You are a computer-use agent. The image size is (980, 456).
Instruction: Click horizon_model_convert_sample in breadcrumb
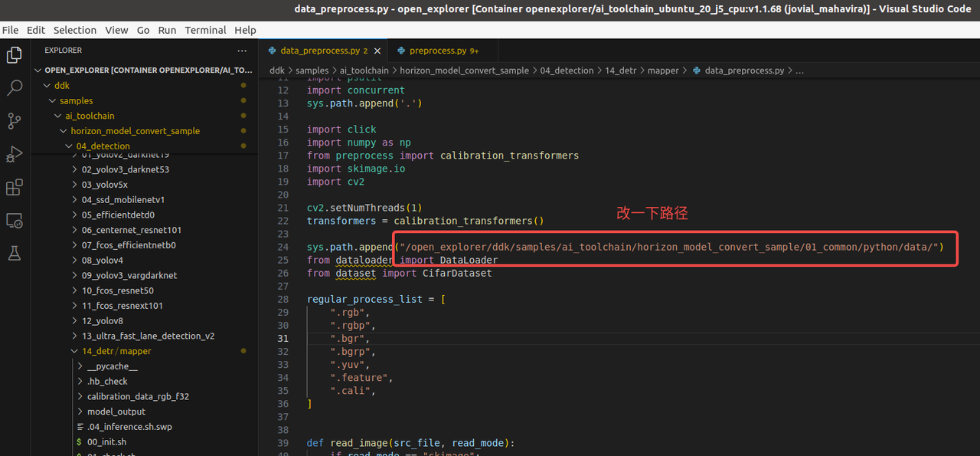pyautogui.click(x=464, y=71)
